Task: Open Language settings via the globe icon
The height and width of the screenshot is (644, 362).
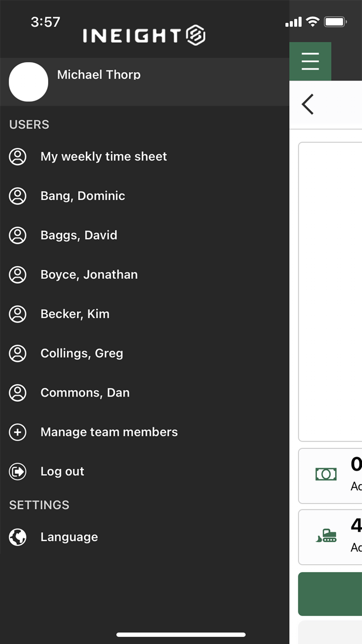Action: pos(17,537)
